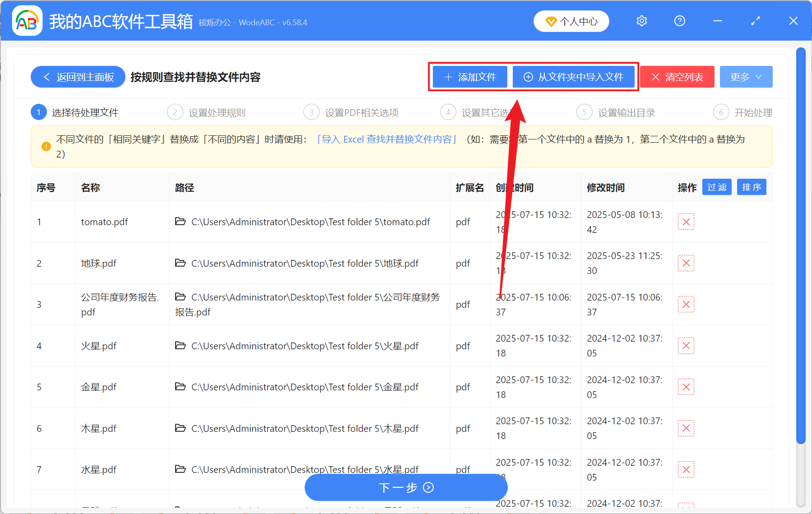Click the folder icon beside tomato.pdf path
Image resolution: width=812 pixels, height=514 pixels.
point(180,222)
